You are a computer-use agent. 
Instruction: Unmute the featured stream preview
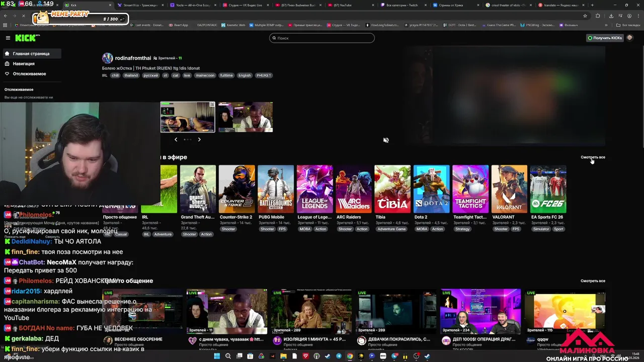386,140
